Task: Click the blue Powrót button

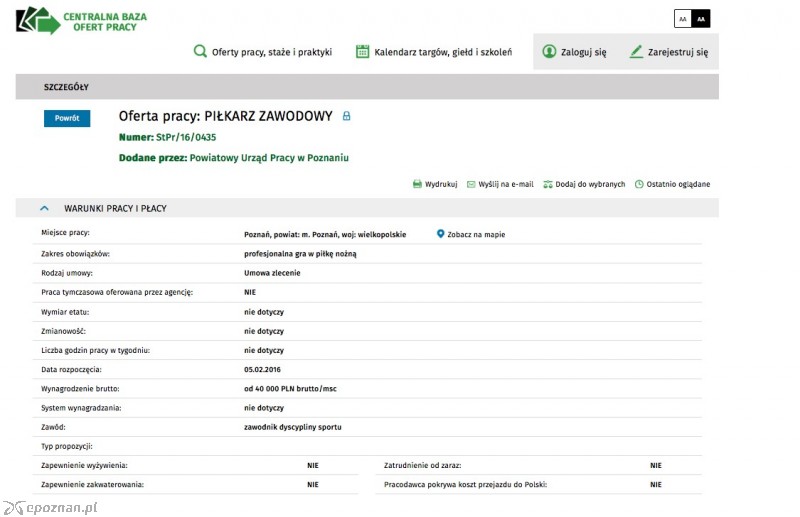Action: [x=67, y=118]
